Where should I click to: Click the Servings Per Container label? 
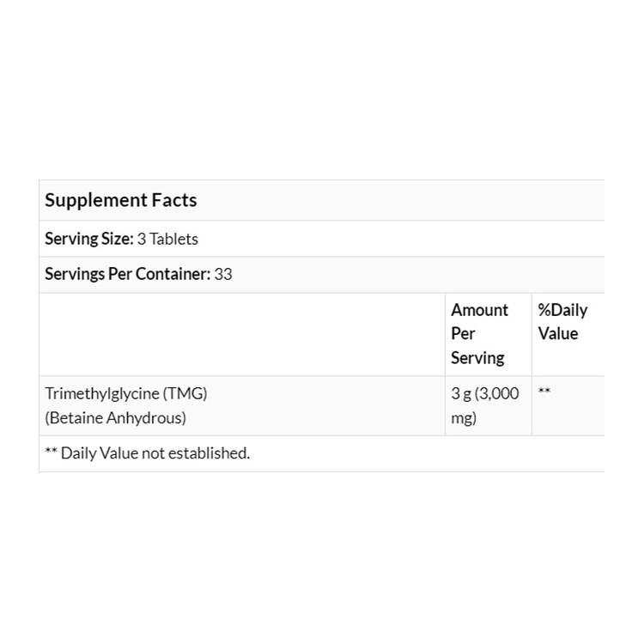(x=127, y=275)
